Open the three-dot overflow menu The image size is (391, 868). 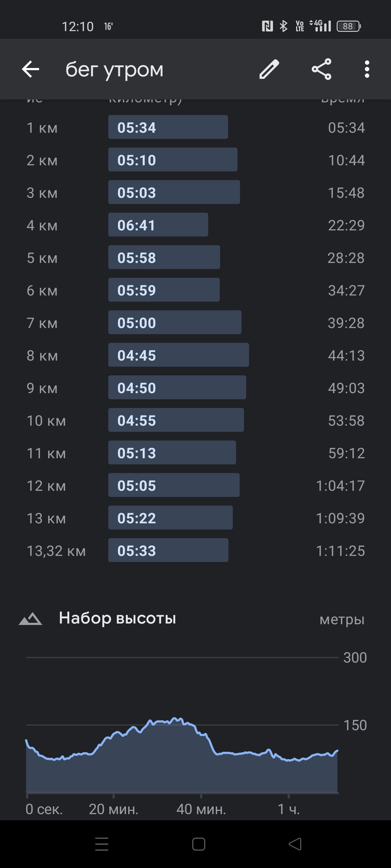click(367, 69)
